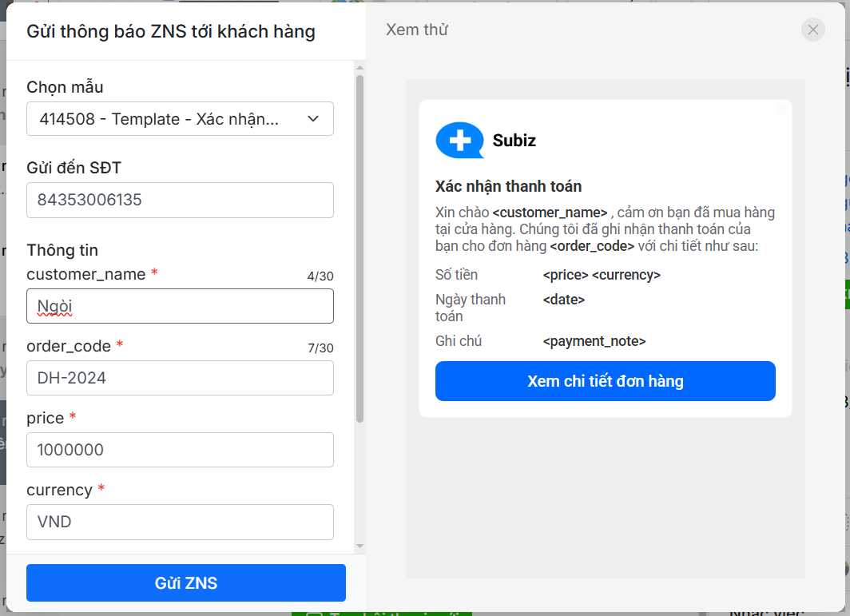Click the form's vertical scrollbar thumb
850x616 pixels.
[x=359, y=248]
